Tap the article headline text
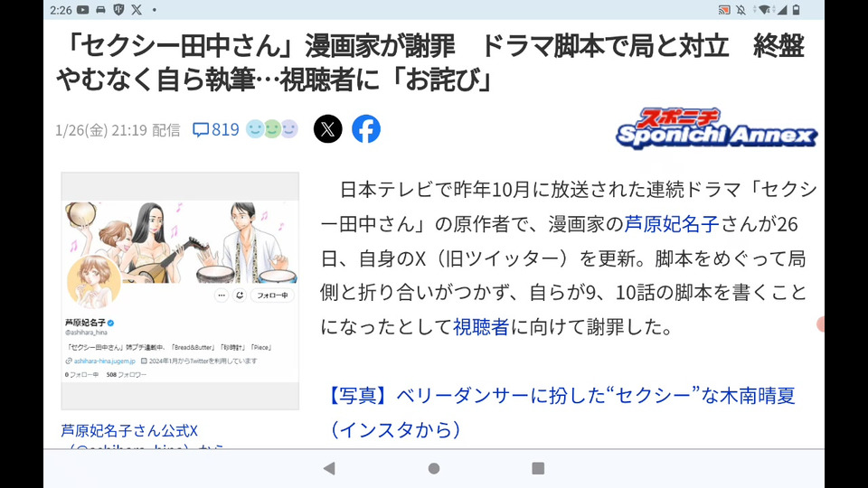The image size is (868, 488). (432, 62)
